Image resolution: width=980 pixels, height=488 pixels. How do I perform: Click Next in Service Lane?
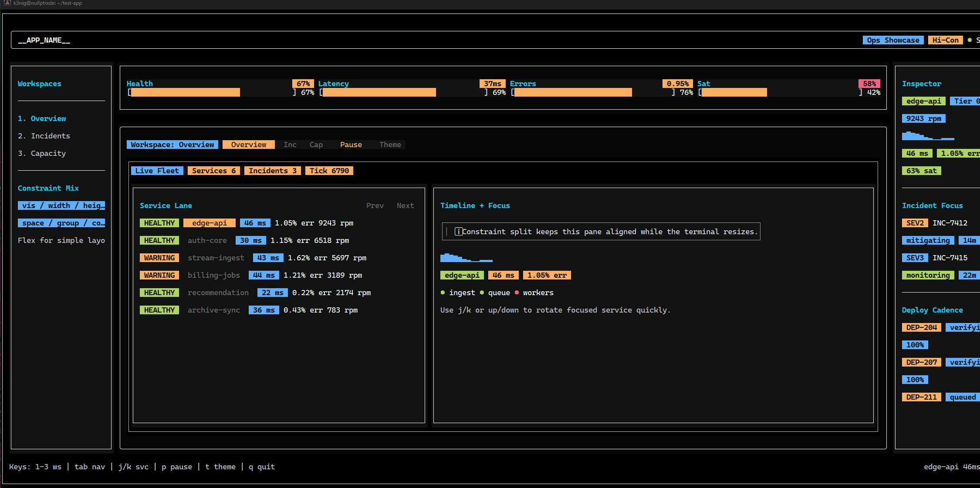pos(405,205)
